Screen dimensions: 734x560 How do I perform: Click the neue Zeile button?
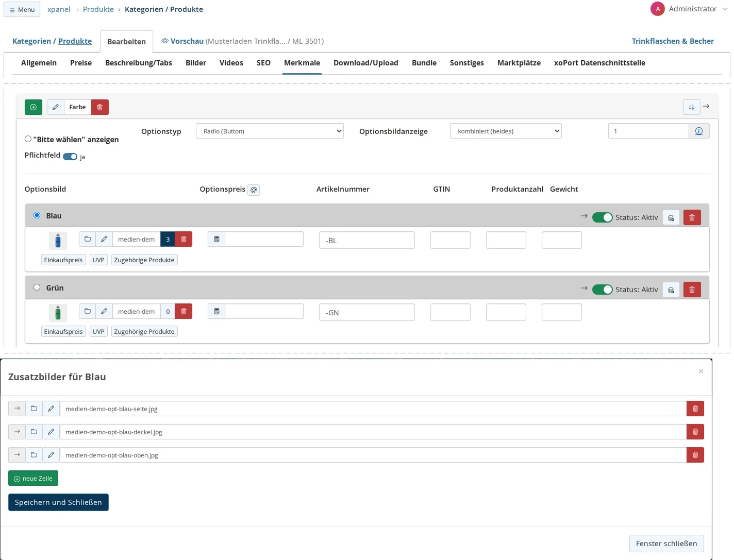(x=34, y=479)
